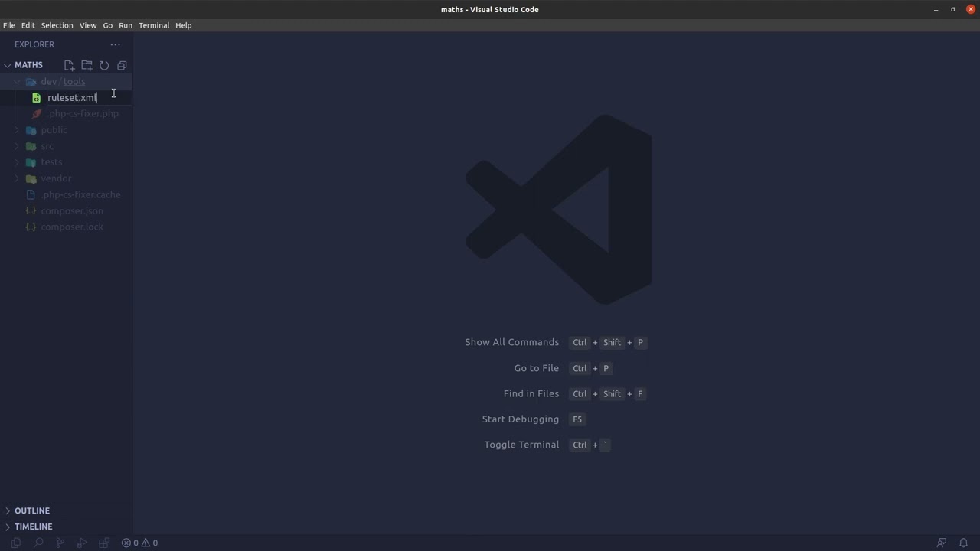Select the .php-cs-fixer.php file name
This screenshot has height=551, width=980.
click(x=83, y=114)
